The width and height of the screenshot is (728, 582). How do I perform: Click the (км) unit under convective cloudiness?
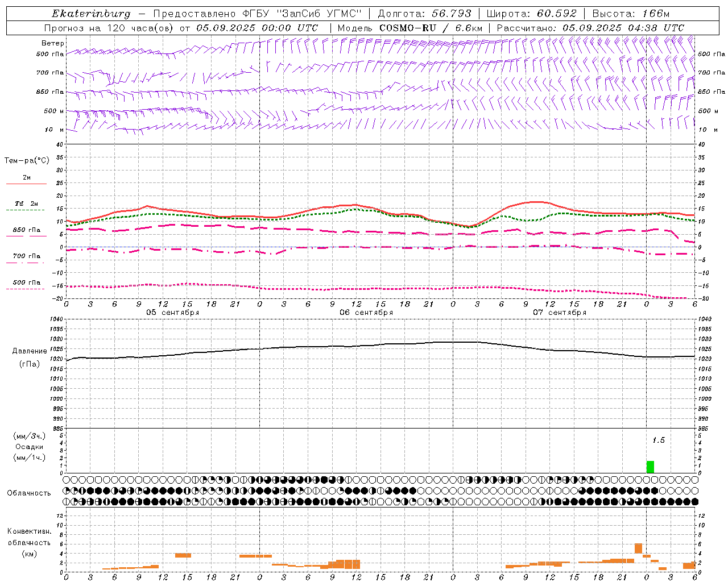30,554
